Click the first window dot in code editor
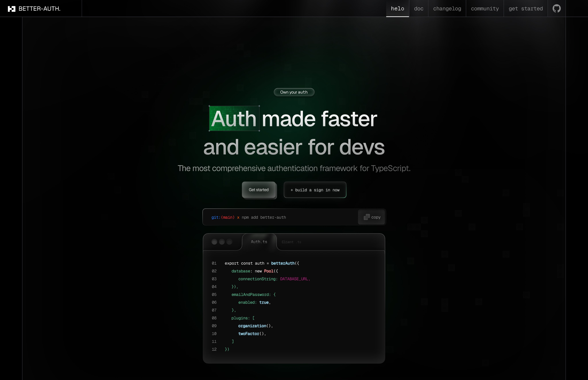This screenshot has height=380, width=588. coord(214,242)
